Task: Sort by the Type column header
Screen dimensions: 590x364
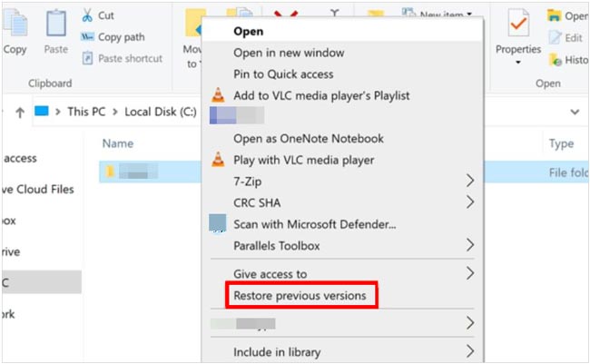Action: point(561,143)
